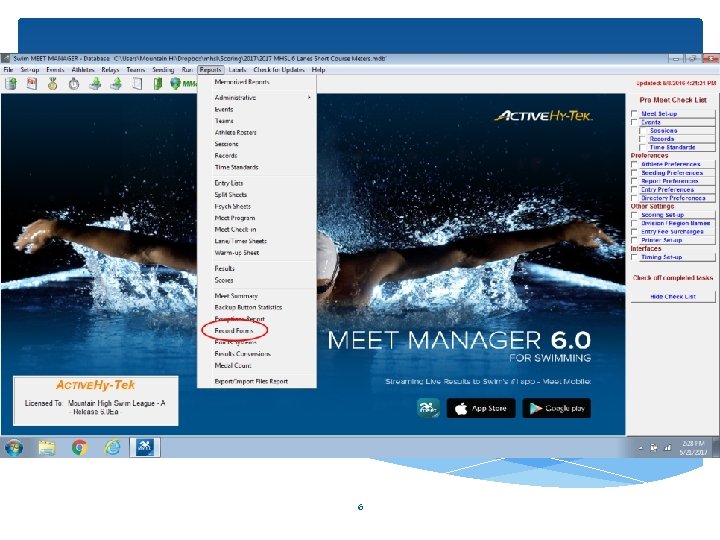This screenshot has width=720, height=540.
Task: Open the Athletes menu
Action: [83, 70]
